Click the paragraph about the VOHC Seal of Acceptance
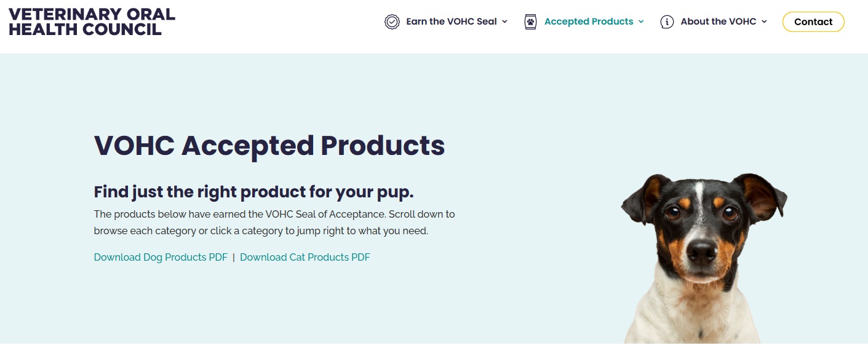 coord(274,223)
